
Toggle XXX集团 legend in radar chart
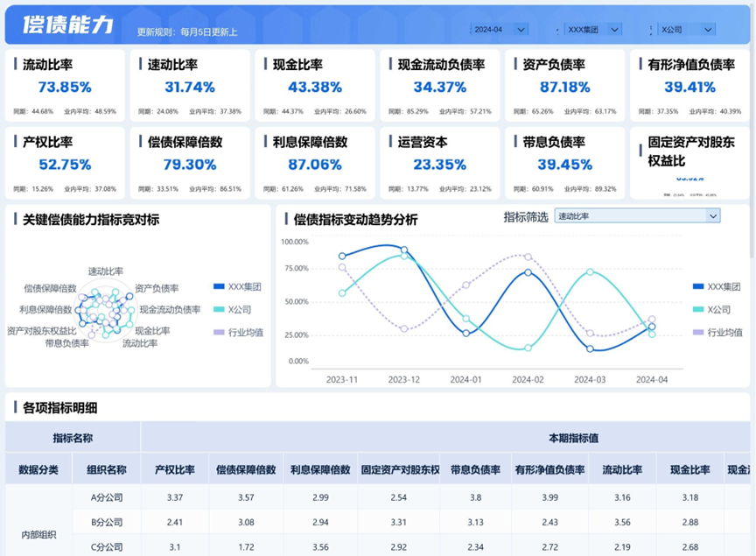tap(238, 286)
